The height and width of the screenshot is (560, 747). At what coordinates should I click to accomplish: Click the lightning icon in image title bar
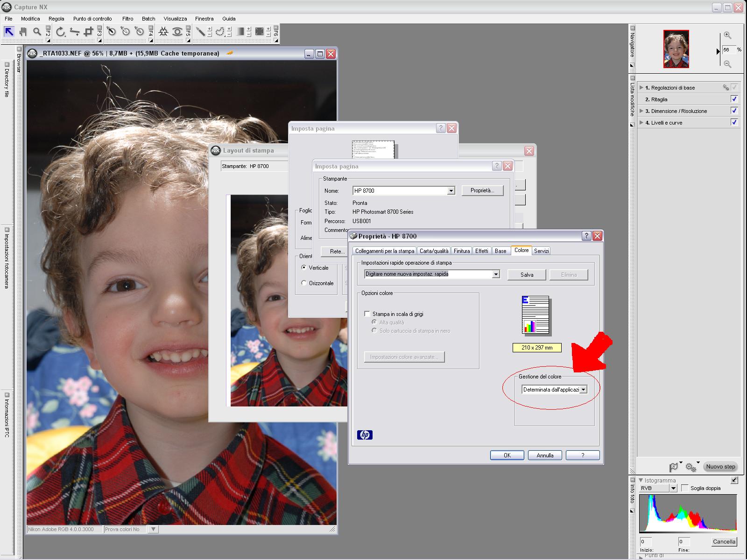[x=230, y=53]
